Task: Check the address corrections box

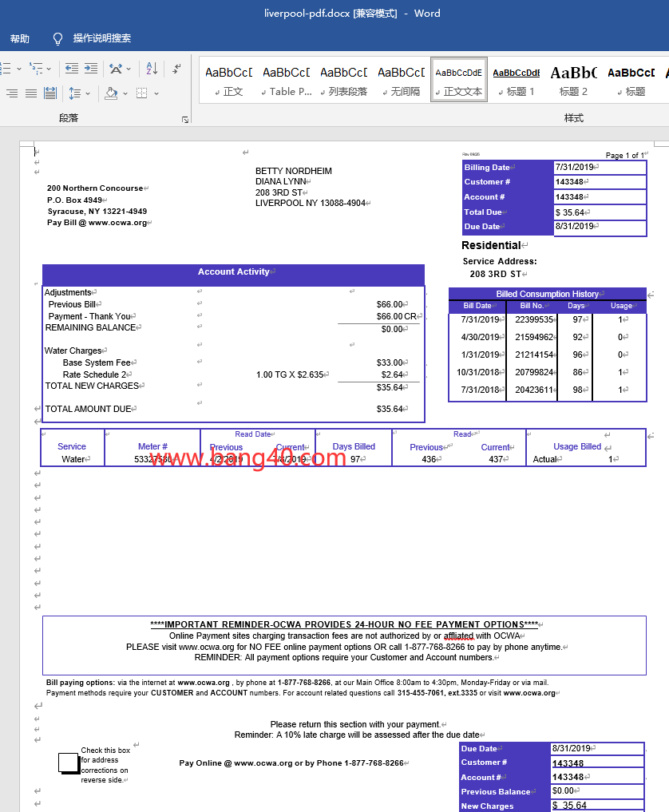Action: tap(69, 762)
